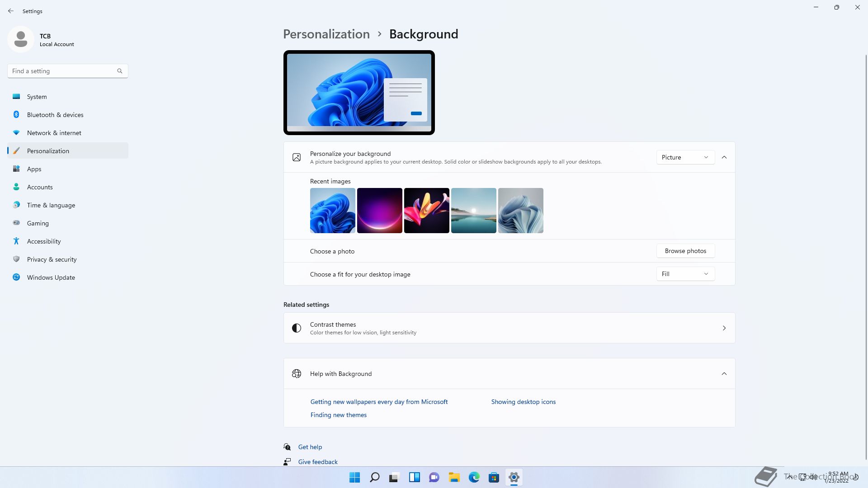Open Microsoft Store from taskbar

coord(494,477)
